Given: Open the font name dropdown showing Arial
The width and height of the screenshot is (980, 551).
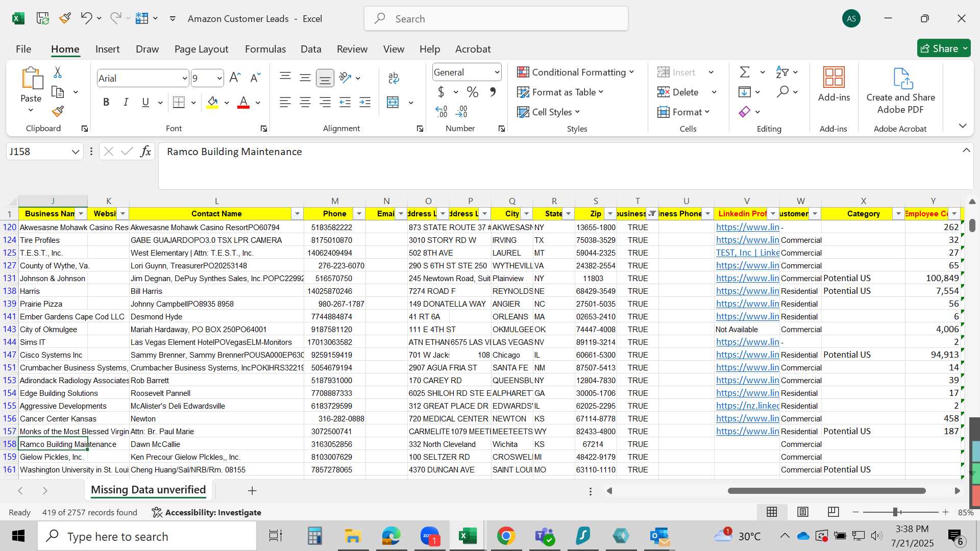Looking at the screenshot, I should pos(184,78).
